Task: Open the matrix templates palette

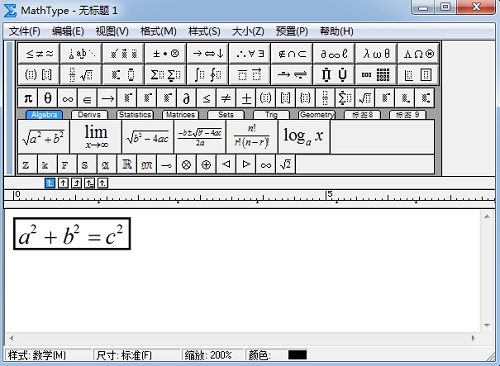Action: pyautogui.click(x=376, y=74)
